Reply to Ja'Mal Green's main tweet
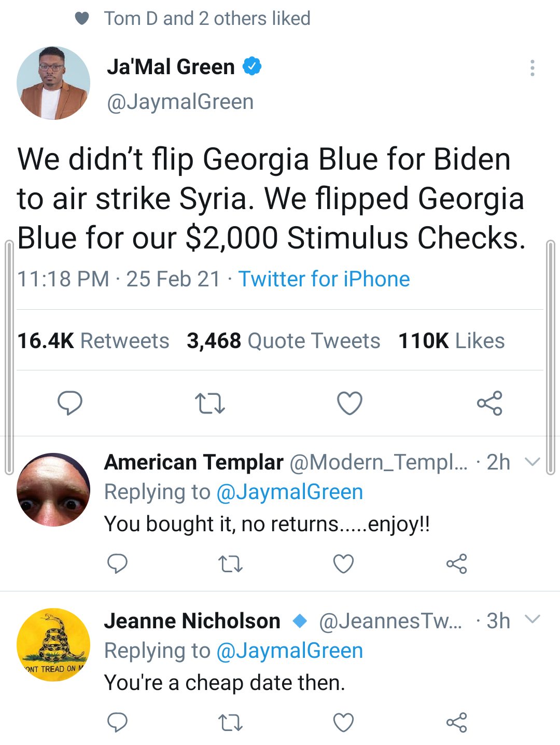The image size is (560, 745). [x=70, y=403]
